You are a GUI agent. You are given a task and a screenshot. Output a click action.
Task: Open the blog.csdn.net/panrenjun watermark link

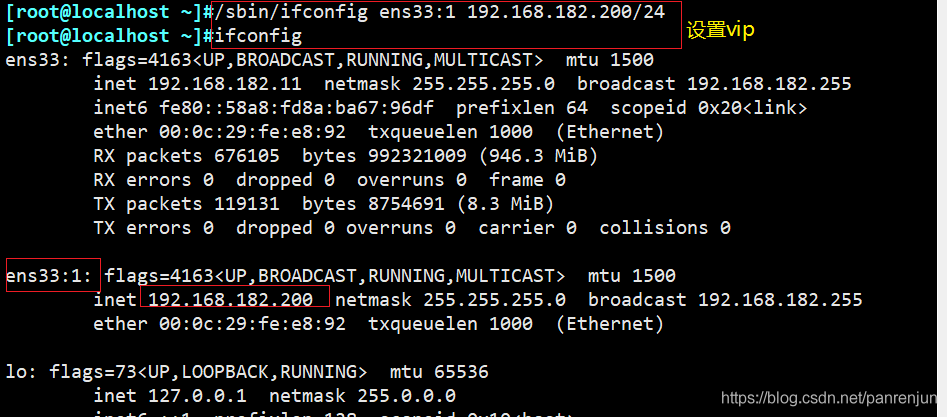click(x=833, y=398)
